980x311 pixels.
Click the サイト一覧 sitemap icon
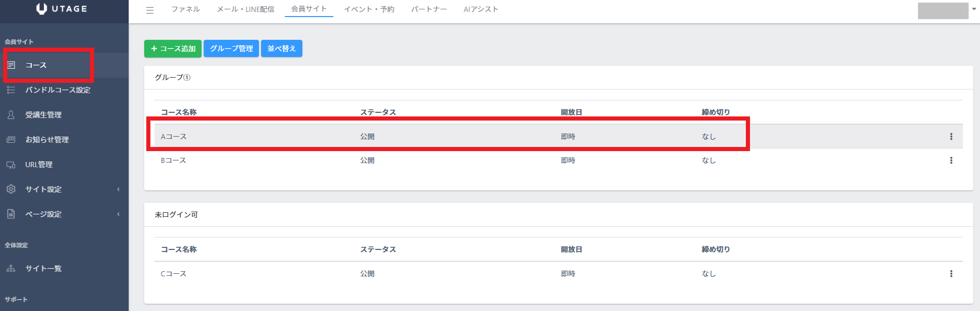(11, 269)
